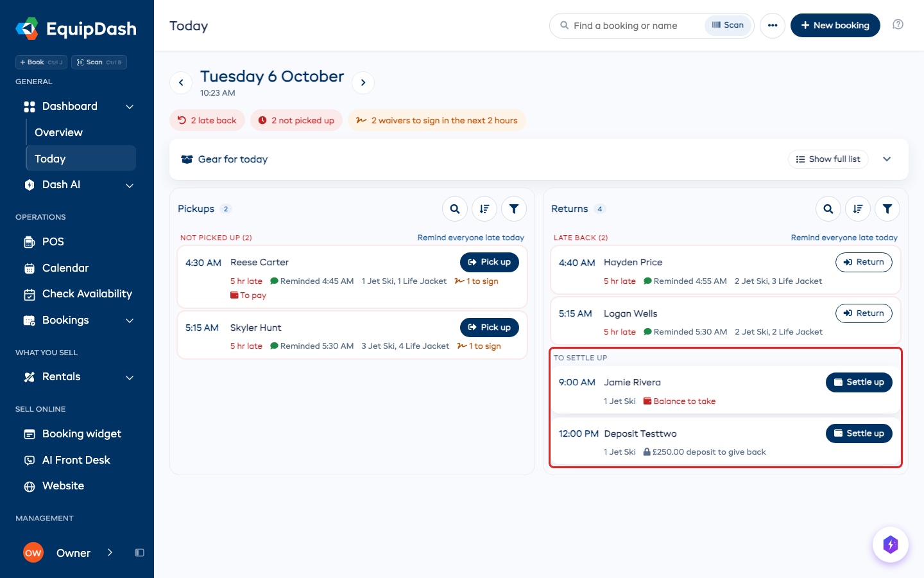Return Logan Wells' booking
The image size is (924, 578).
864,313
